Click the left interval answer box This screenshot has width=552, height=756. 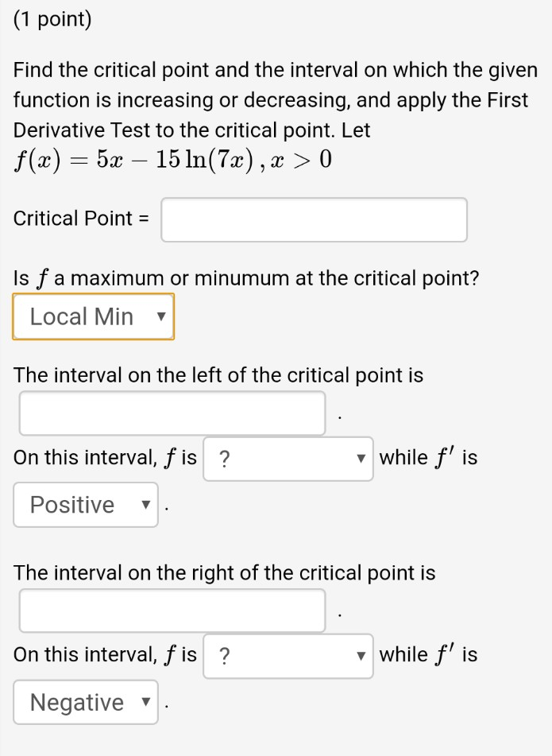click(172, 412)
